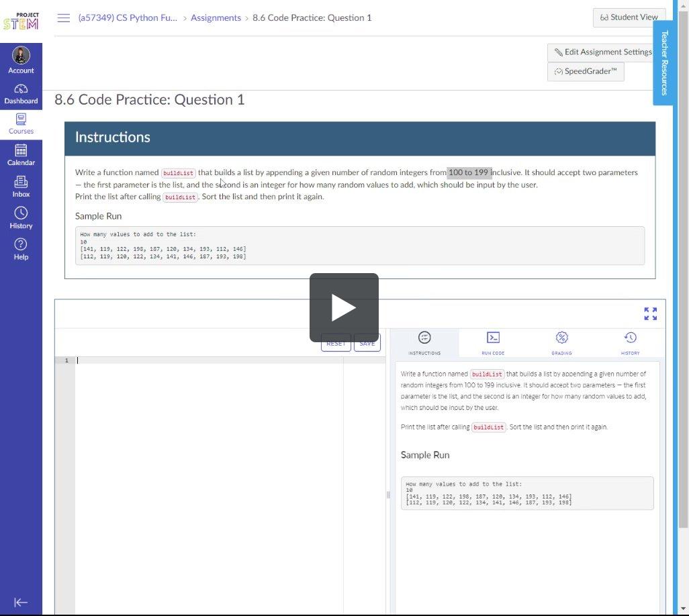Click the scrollbar down arrow
689x616 pixels.
click(x=683, y=609)
